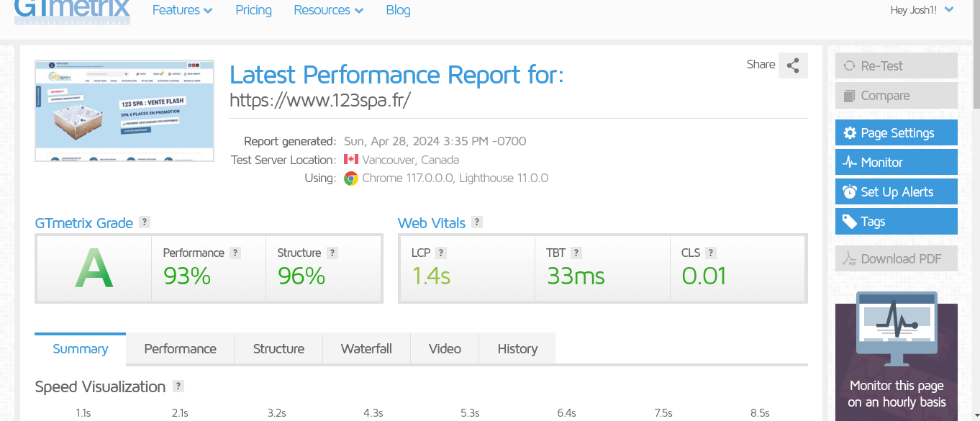Open the Pricing page
The image size is (980, 421).
click(x=253, y=10)
